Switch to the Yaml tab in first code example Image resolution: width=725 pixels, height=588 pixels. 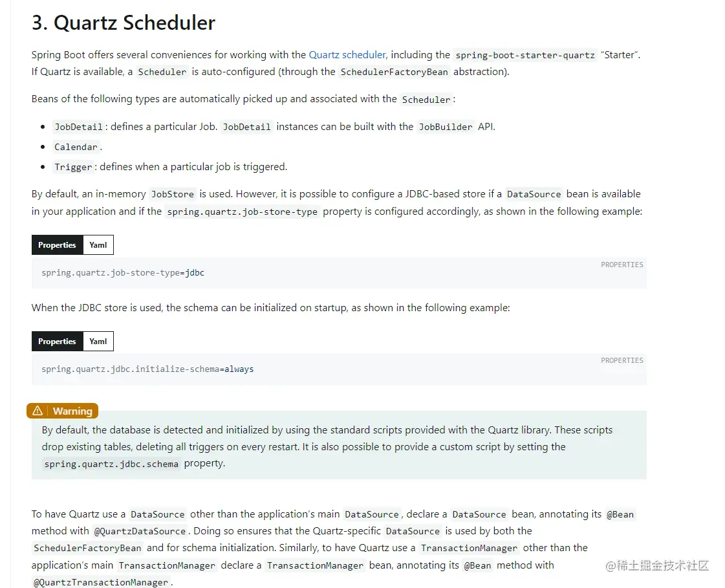(98, 245)
